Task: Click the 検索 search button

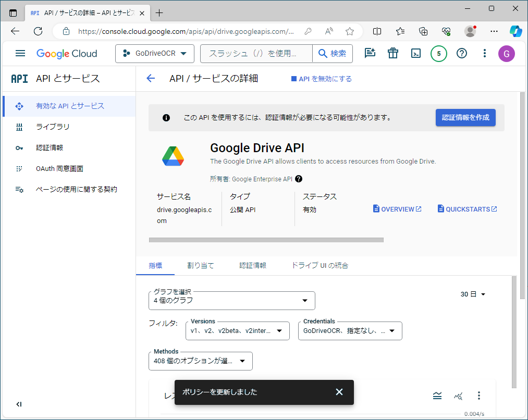Action: coord(333,54)
